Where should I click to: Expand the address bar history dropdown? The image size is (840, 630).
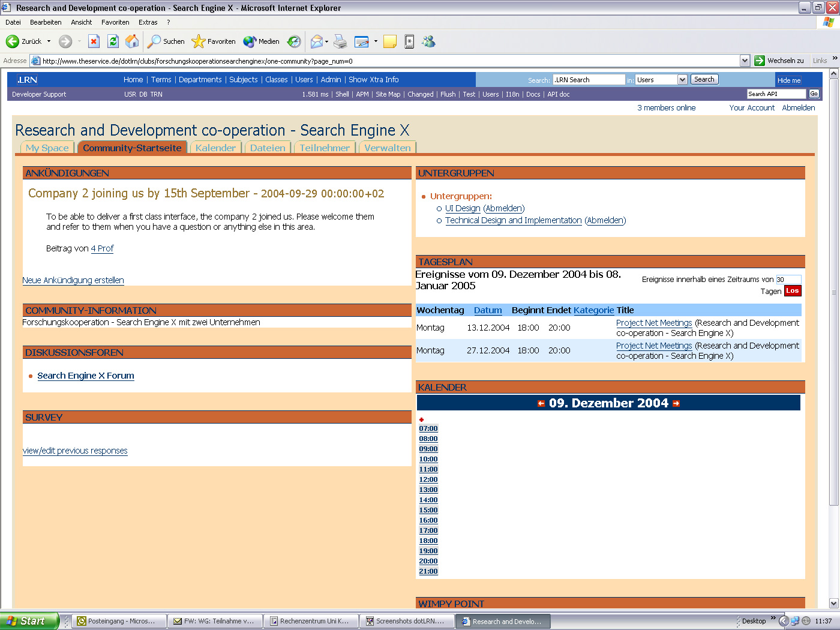click(x=745, y=60)
